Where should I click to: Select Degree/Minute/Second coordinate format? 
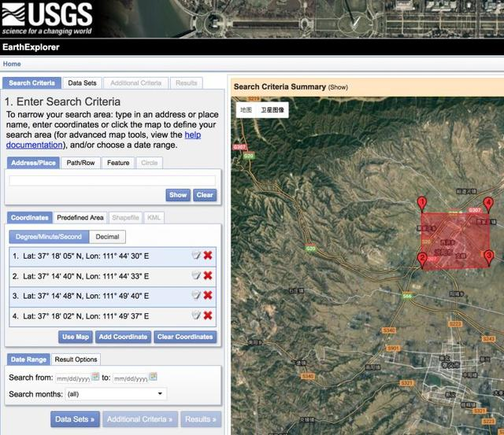[49, 237]
